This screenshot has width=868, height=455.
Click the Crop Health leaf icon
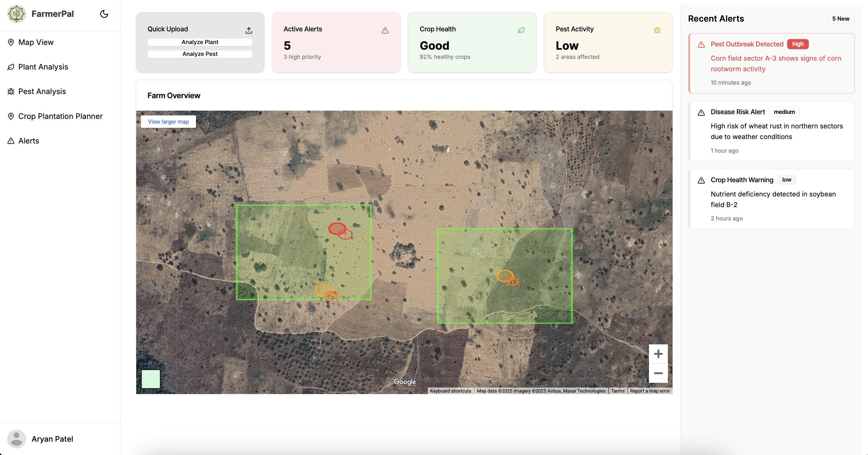(x=521, y=30)
